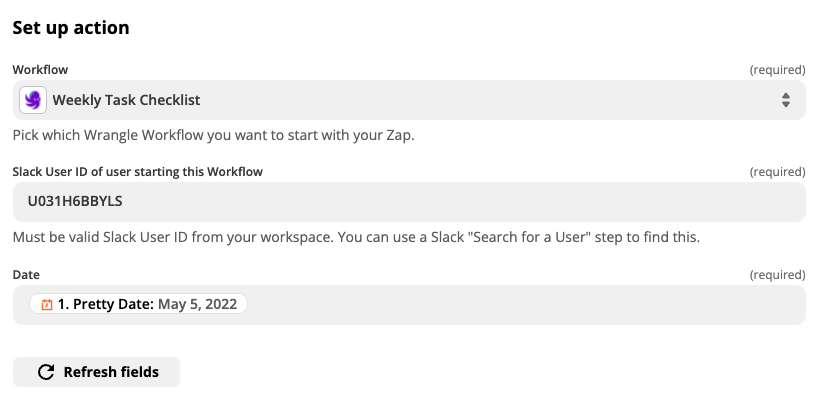The width and height of the screenshot is (825, 406).
Task: Click the empty area of the Date field
Action: (x=526, y=304)
